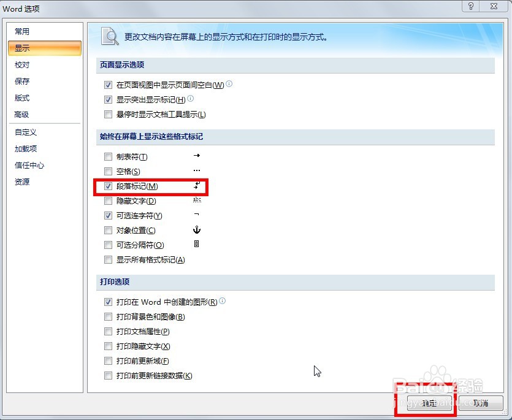Screen dimensions: 512x420
Task: Click the info icon beside 在页面视图中显示页面间空白
Action: pyautogui.click(x=229, y=83)
